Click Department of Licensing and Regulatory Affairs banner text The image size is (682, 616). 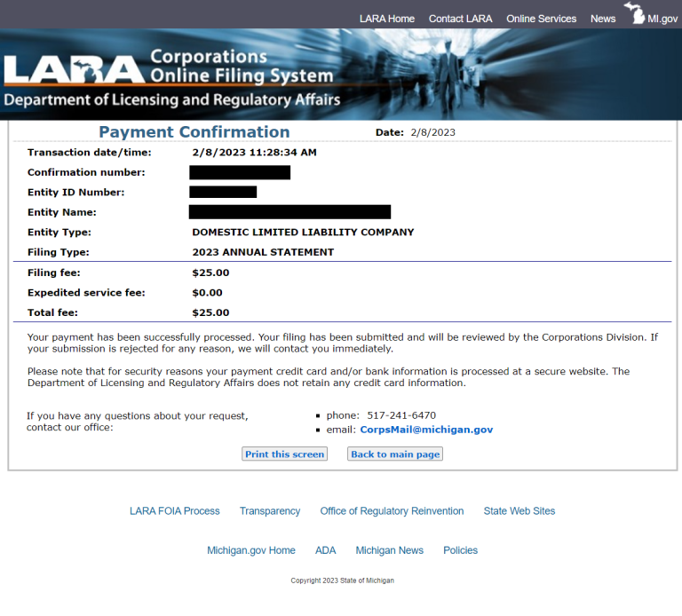pyautogui.click(x=171, y=99)
